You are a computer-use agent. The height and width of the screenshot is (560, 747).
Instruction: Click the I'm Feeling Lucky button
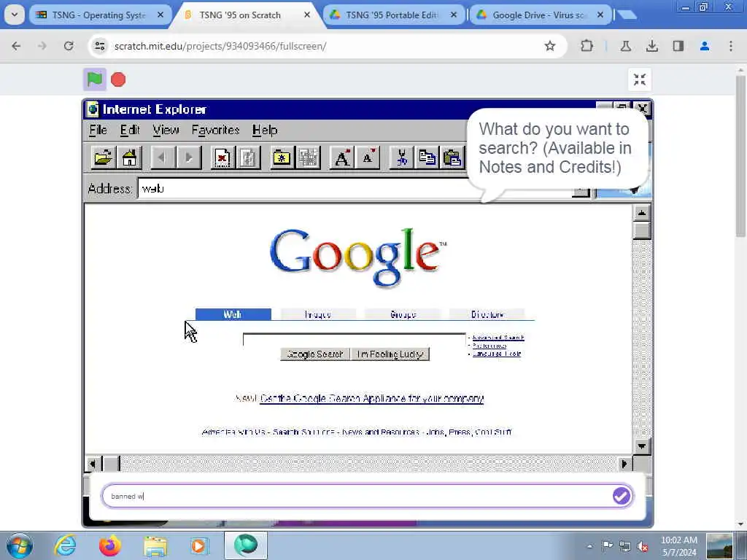point(390,354)
